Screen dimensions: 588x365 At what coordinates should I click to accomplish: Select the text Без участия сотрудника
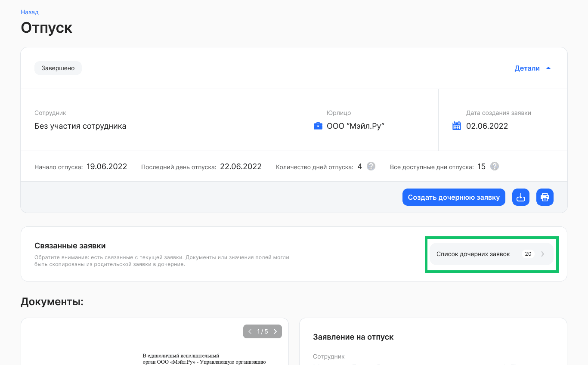pyautogui.click(x=80, y=126)
